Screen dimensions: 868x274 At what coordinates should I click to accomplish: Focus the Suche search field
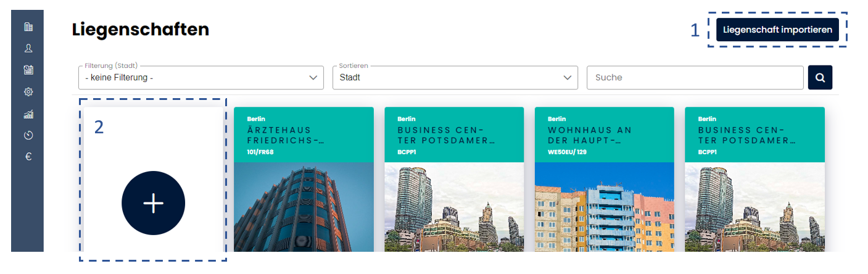(x=695, y=78)
